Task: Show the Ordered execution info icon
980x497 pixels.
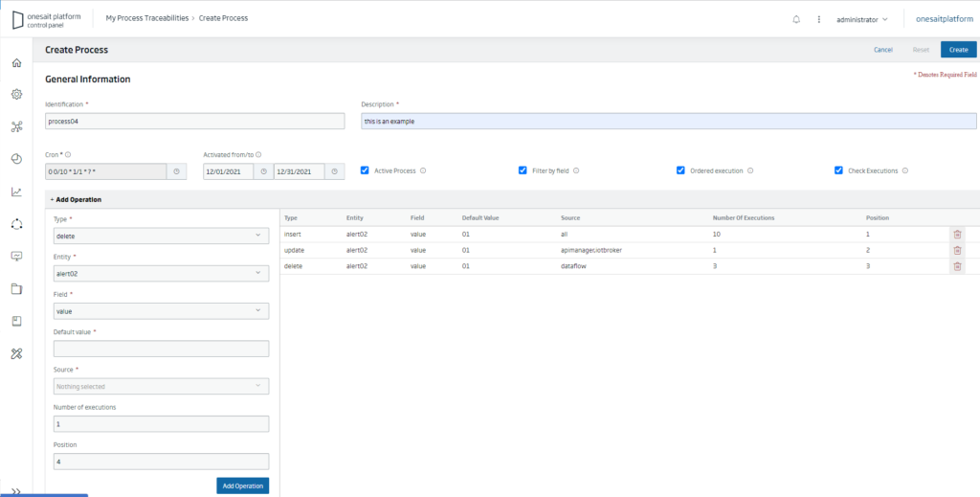Action: point(750,170)
